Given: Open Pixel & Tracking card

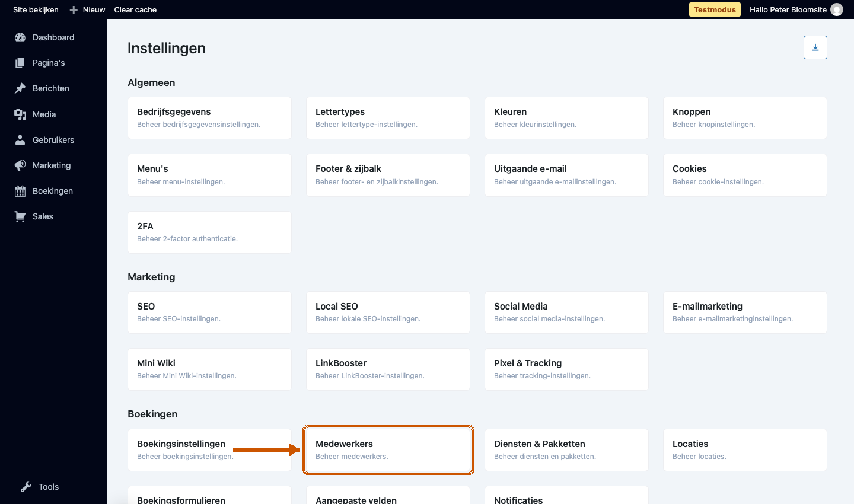Looking at the screenshot, I should [566, 369].
